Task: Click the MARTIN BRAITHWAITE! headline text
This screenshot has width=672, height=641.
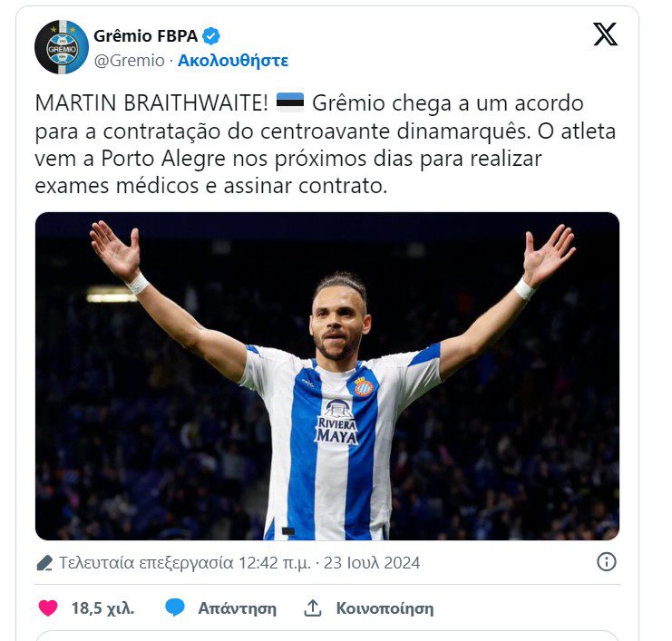Action: pos(151,102)
